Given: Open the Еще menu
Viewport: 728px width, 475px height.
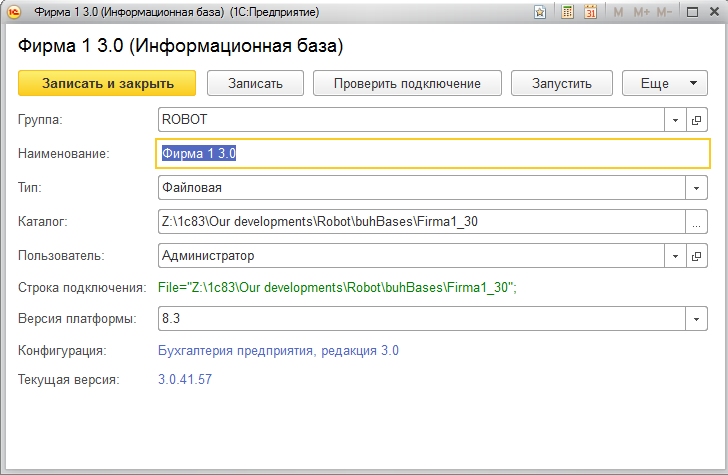Looking at the screenshot, I should pyautogui.click(x=665, y=83).
